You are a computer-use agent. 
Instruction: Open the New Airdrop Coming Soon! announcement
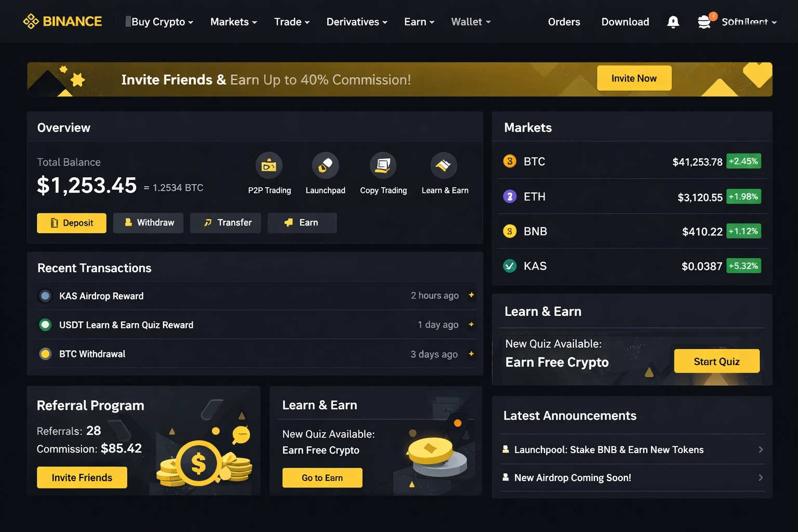click(x=632, y=477)
